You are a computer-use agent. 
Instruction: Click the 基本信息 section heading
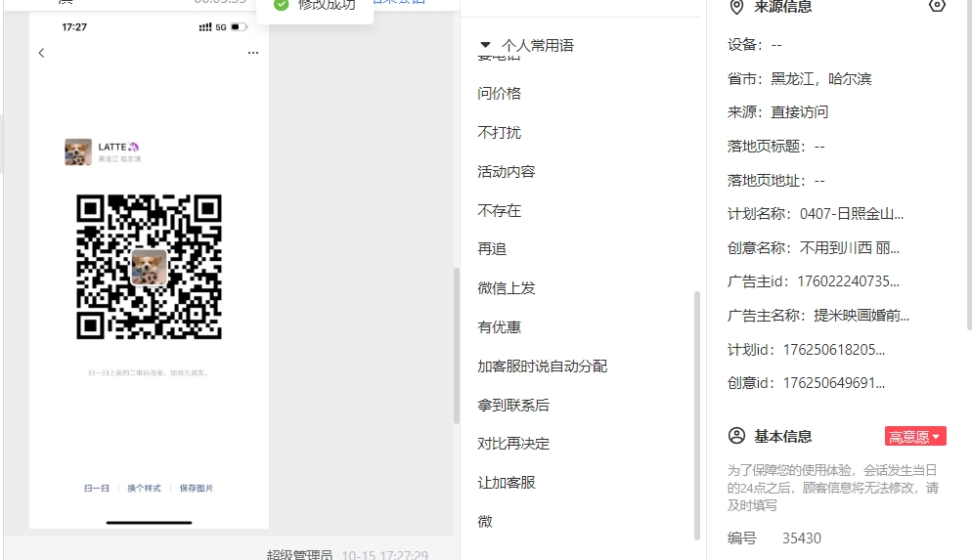coord(782,436)
